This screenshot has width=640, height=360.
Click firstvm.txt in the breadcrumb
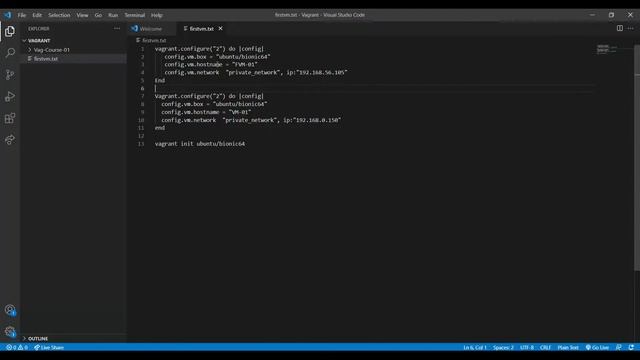click(154, 40)
